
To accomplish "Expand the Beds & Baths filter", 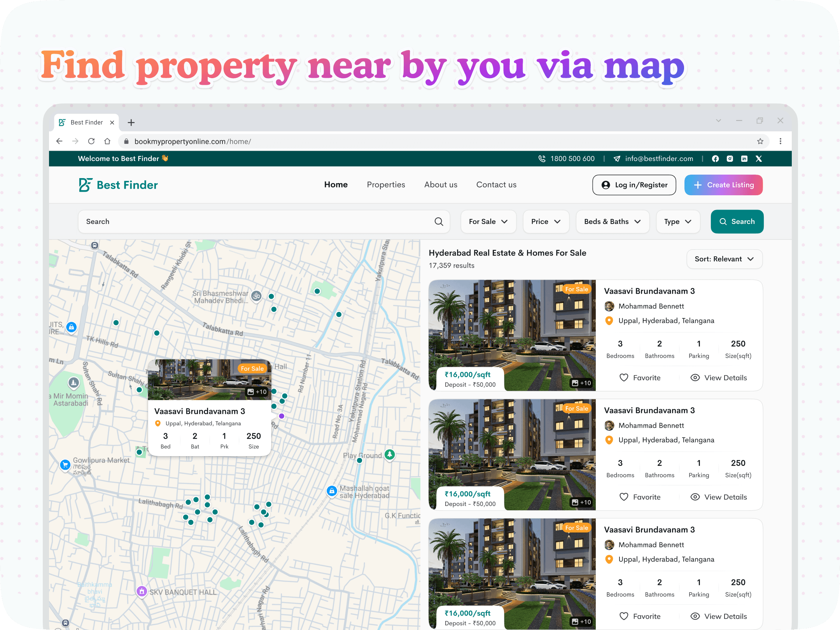I will point(612,222).
